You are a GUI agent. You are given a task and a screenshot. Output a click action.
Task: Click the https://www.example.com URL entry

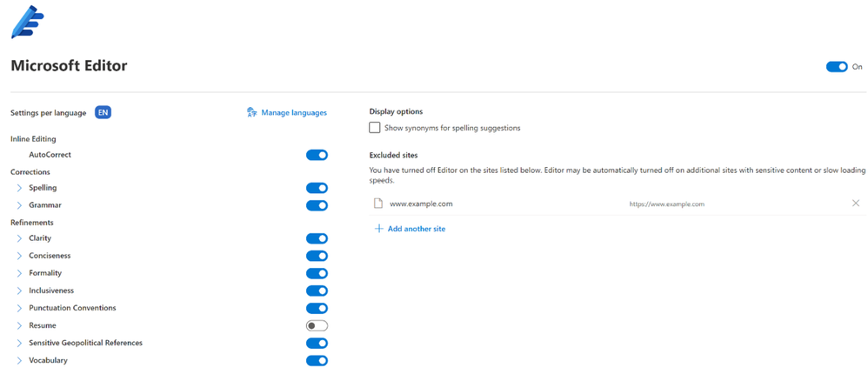tap(666, 204)
